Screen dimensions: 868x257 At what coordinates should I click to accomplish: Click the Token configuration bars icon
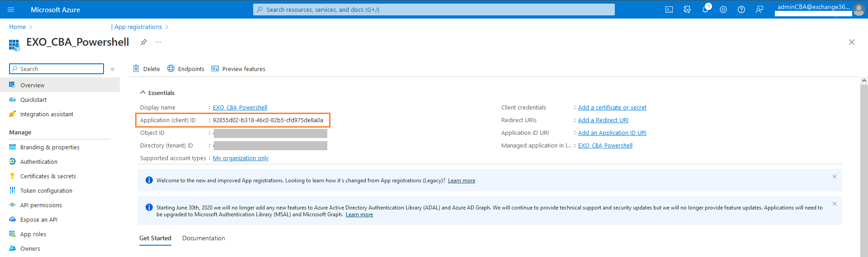(x=12, y=190)
